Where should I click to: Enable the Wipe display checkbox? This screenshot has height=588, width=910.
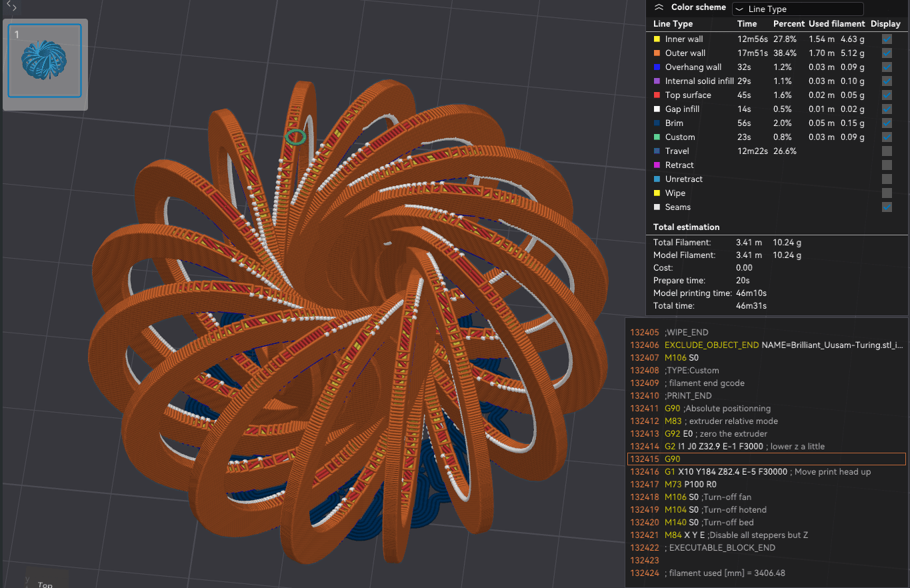[x=887, y=193]
